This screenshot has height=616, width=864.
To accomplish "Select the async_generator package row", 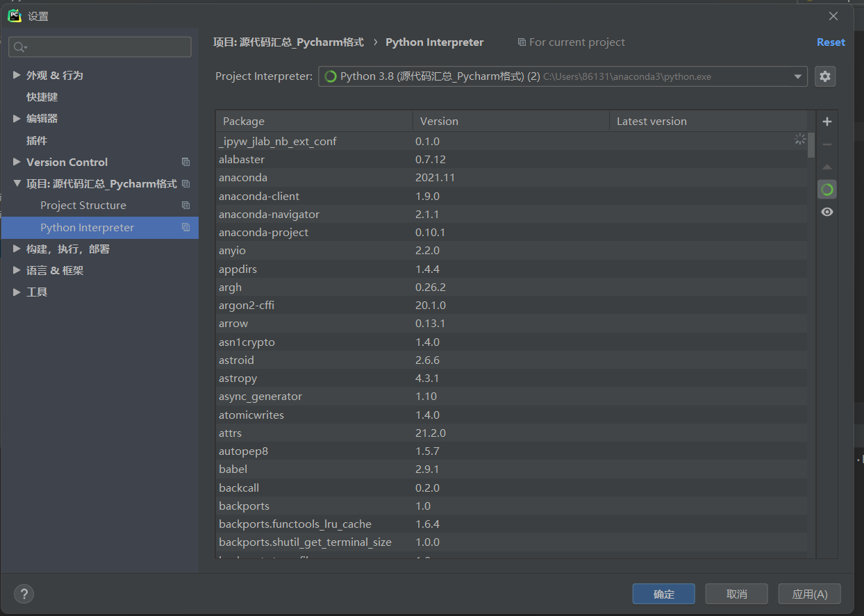I will (x=512, y=397).
